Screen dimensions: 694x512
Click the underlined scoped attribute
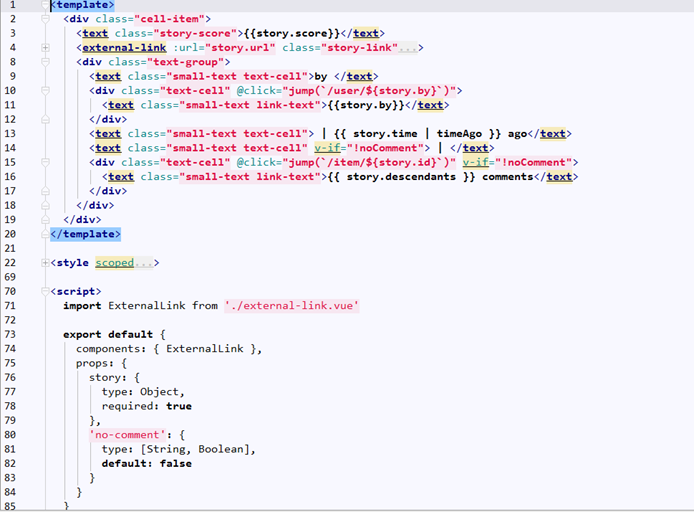point(115,263)
